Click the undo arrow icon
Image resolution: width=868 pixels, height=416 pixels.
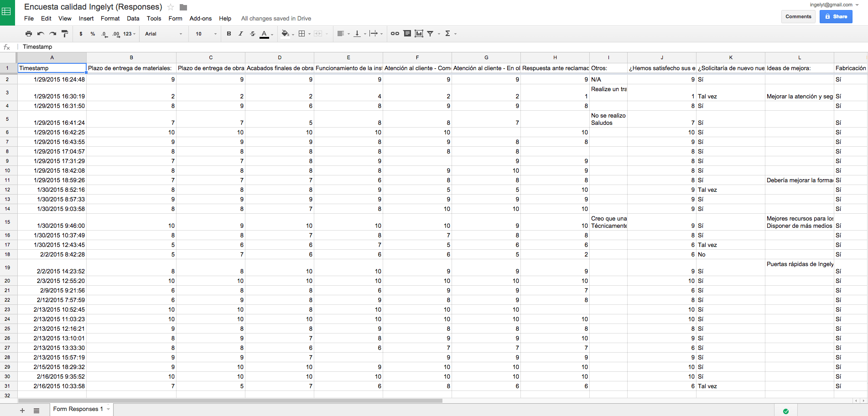point(41,34)
